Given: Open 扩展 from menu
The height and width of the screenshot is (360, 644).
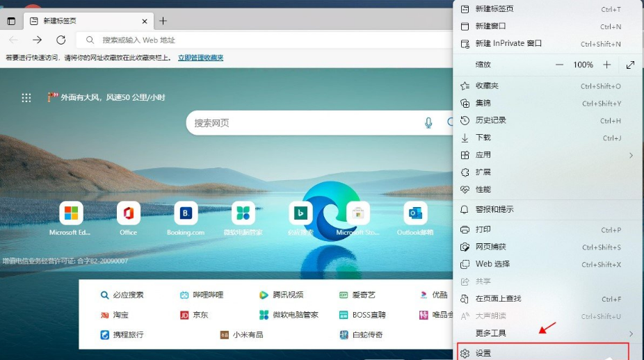Looking at the screenshot, I should tap(547, 172).
